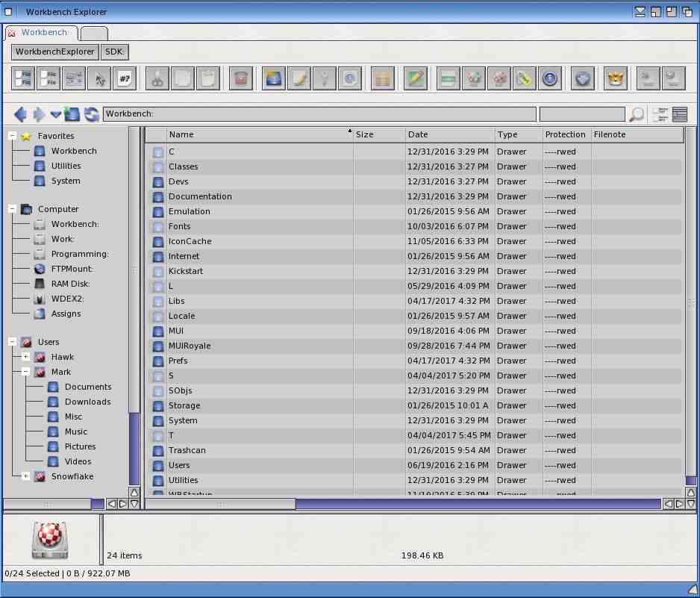The height and width of the screenshot is (598, 700).
Task: Sort by the Size column header
Action: coord(379,134)
